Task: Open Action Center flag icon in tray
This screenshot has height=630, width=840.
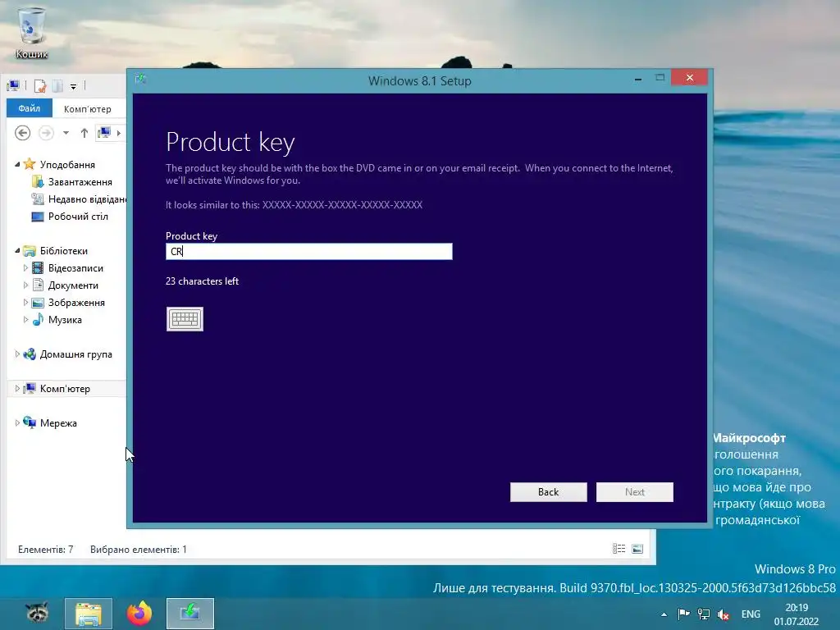Action: pos(683,614)
